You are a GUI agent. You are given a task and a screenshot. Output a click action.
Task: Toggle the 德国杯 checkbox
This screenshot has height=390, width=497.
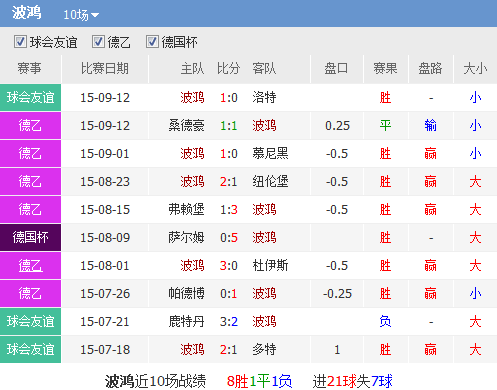tap(152, 42)
